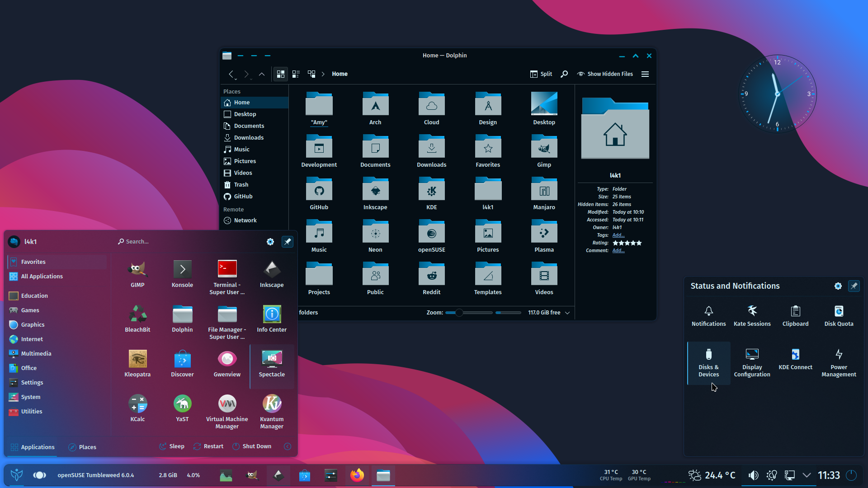Toggle Split view in Dolphin
Screen dimensions: 868x488
tap(541, 74)
